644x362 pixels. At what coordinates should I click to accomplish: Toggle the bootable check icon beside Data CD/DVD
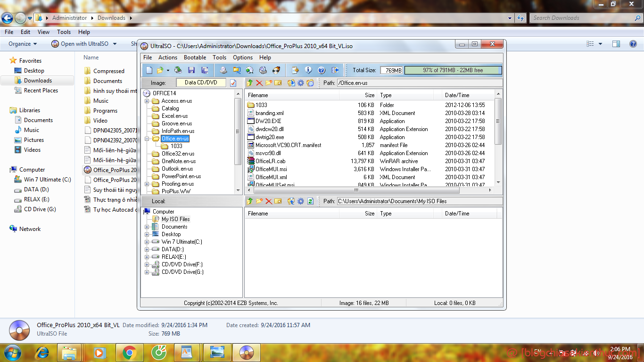(233, 83)
